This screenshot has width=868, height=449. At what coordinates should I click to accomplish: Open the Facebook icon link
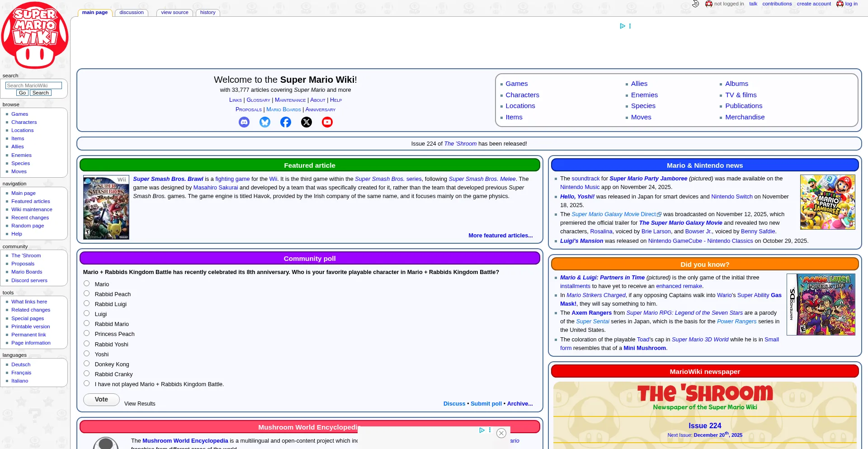click(x=286, y=122)
